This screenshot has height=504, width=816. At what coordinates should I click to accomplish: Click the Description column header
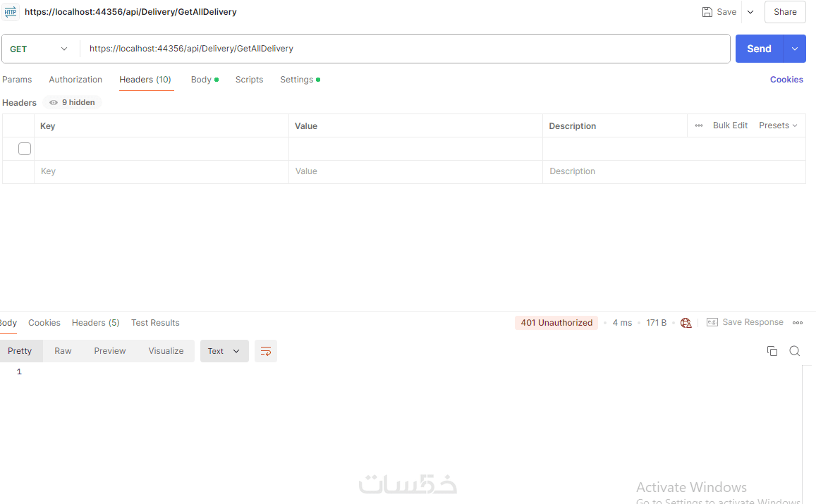click(573, 126)
